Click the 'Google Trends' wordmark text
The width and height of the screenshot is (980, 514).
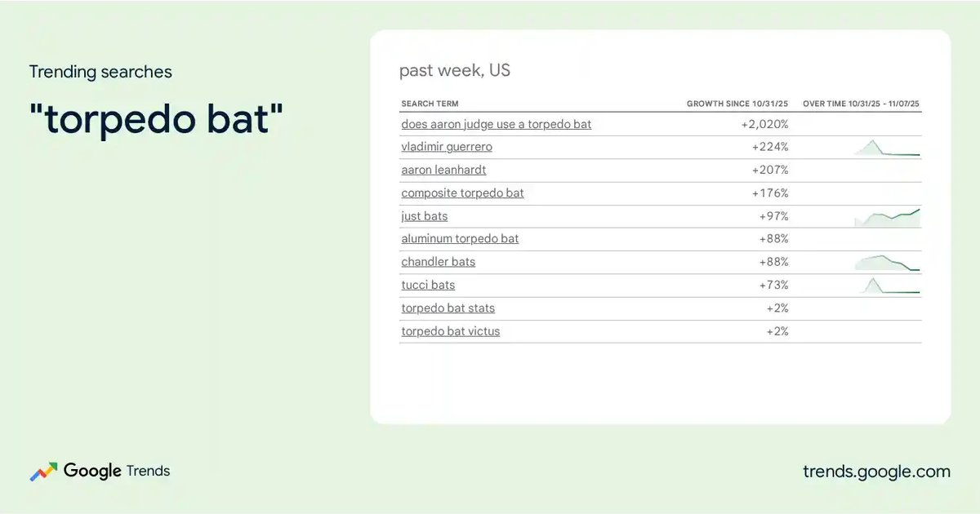(x=117, y=471)
